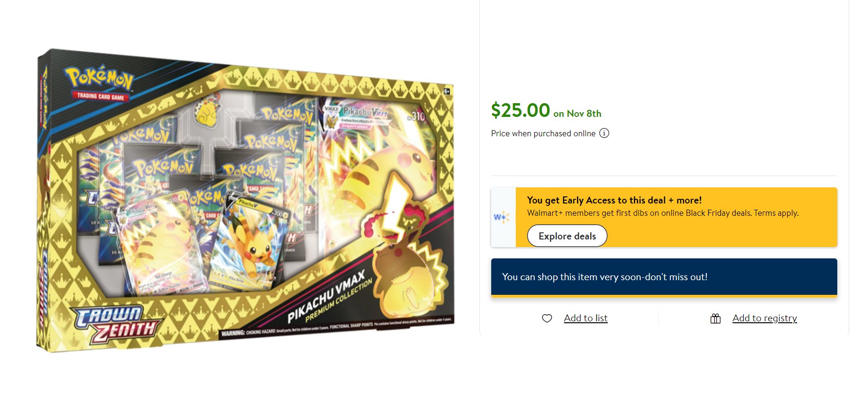Click the heart icon beside Add to list
The height and width of the screenshot is (398, 868).
pos(547,318)
